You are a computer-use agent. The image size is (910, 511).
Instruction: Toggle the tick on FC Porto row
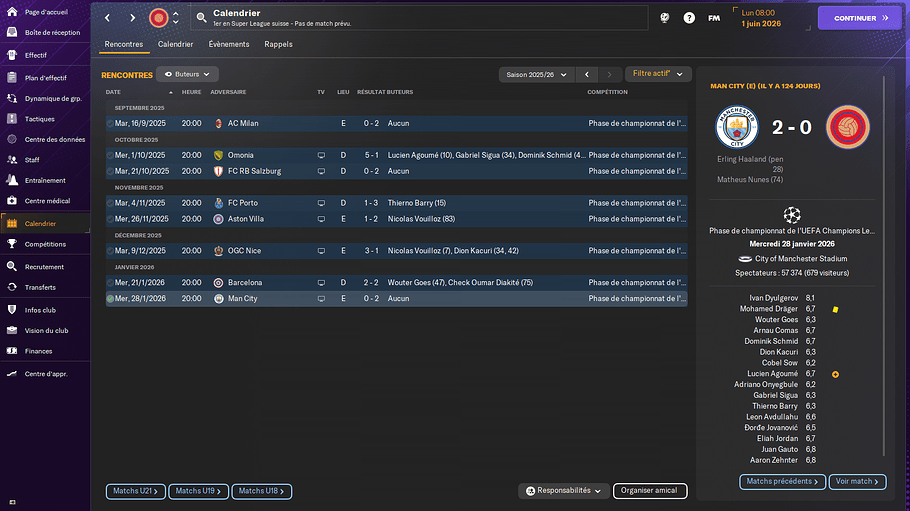110,203
